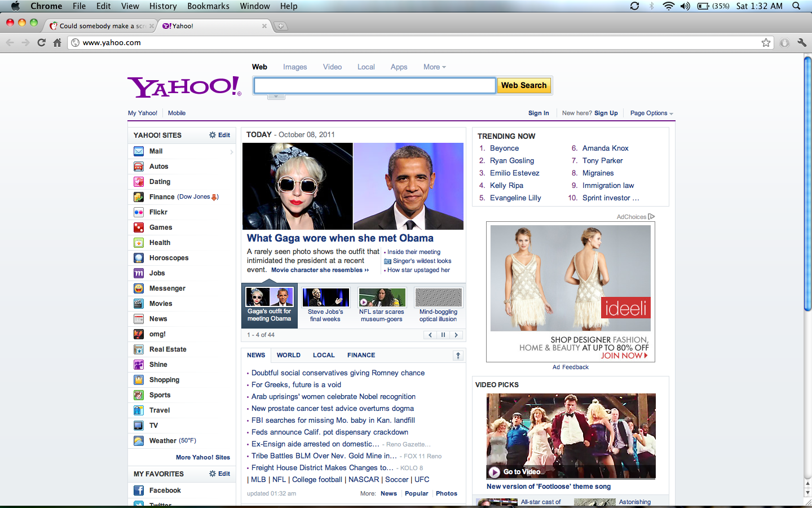Open the More Yahoo! Sites link
This screenshot has height=508, width=812.
point(203,457)
